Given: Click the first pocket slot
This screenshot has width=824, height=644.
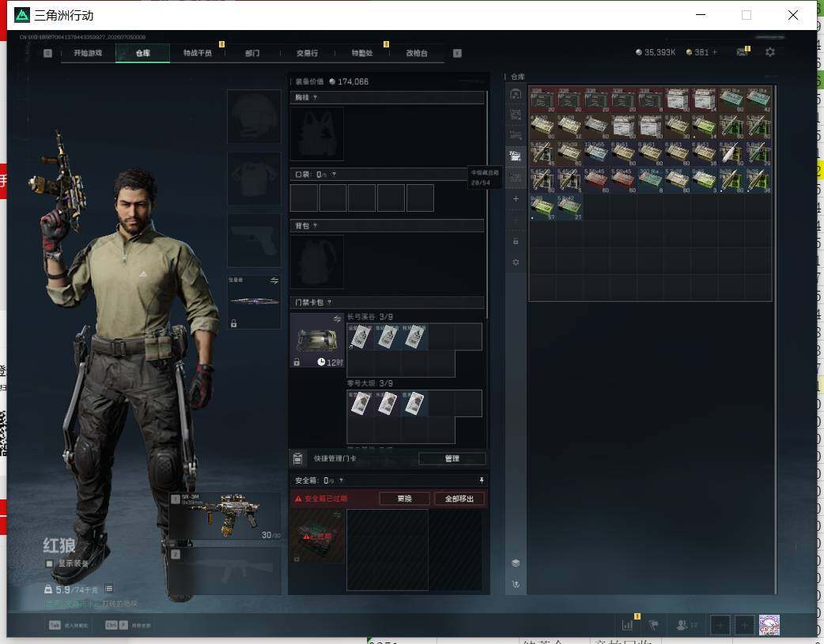Looking at the screenshot, I should click(304, 198).
